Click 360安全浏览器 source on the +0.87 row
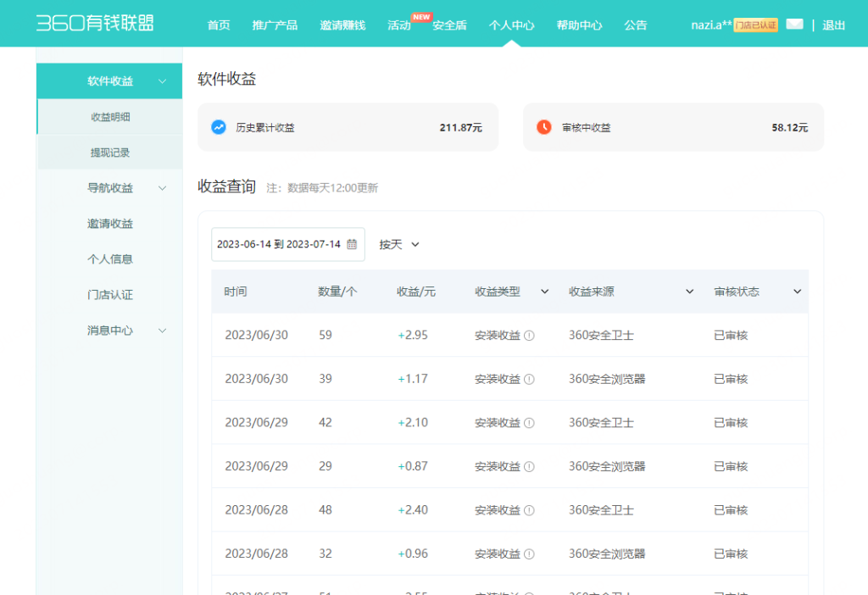868x595 pixels. click(607, 466)
